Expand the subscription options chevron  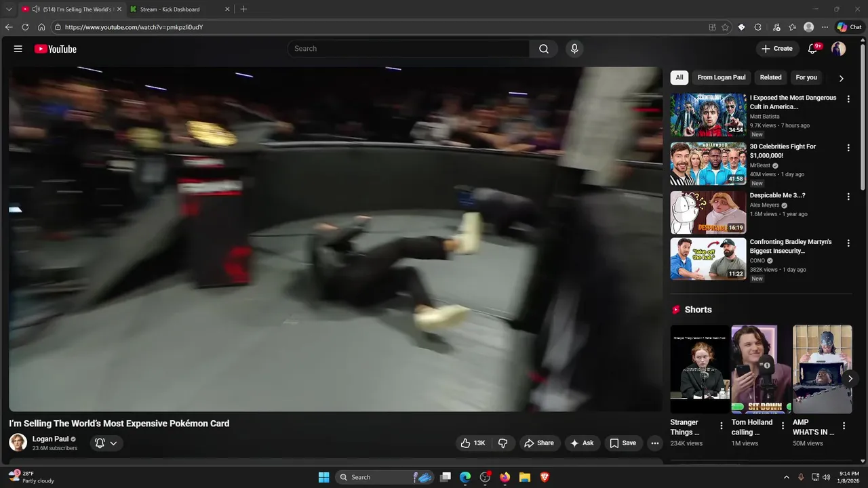point(113,443)
